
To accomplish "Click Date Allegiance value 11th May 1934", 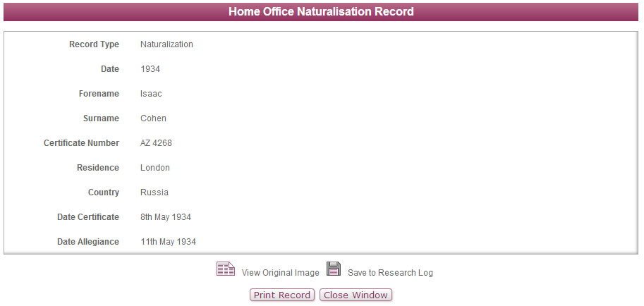I will 169,242.
